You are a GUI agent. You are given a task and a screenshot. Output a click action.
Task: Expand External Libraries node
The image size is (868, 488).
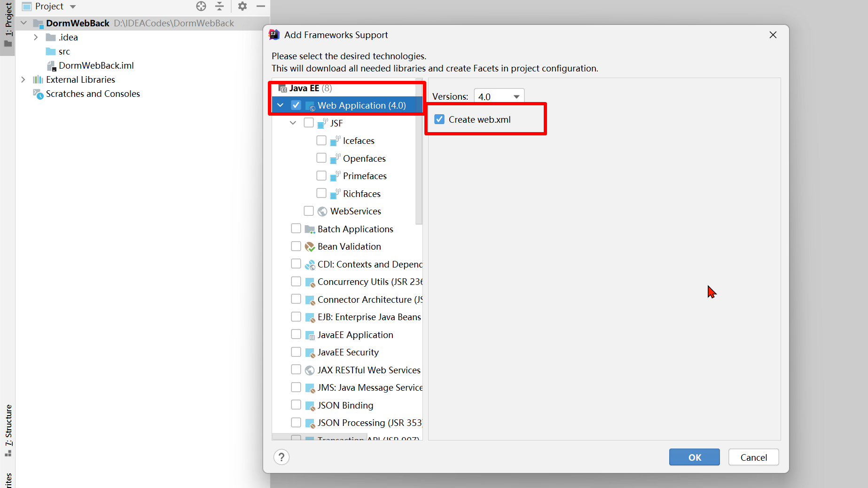(x=23, y=79)
